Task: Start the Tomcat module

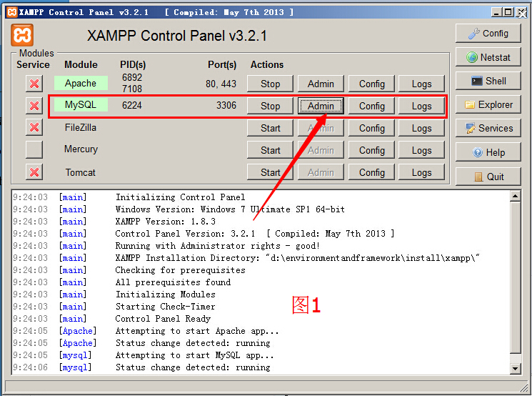Action: tap(270, 172)
